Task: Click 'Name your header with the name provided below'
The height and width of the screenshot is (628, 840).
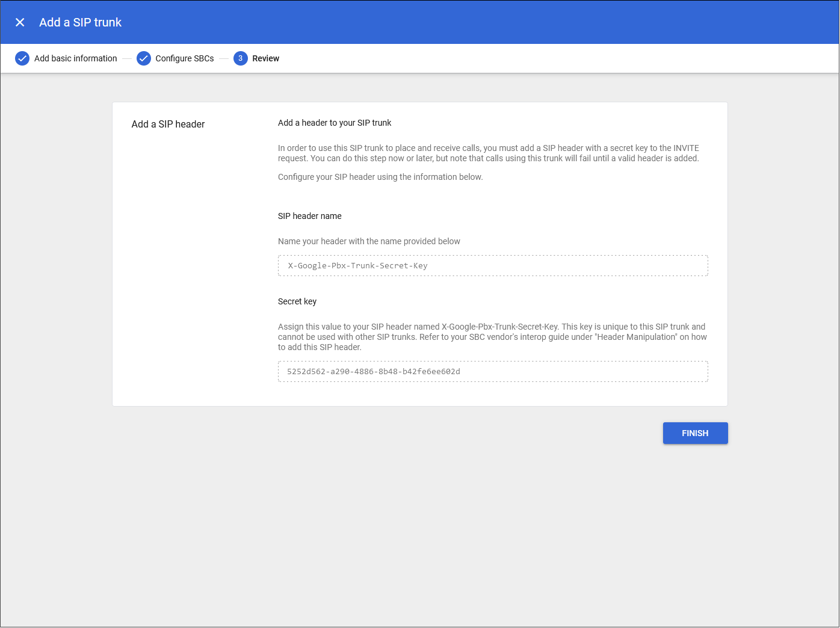Action: (x=369, y=241)
